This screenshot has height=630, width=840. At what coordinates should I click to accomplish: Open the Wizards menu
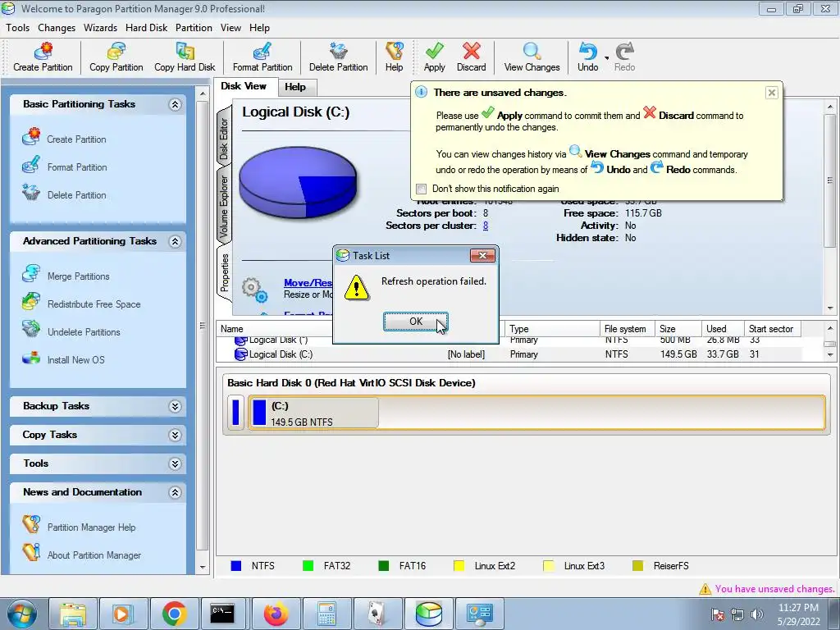100,28
